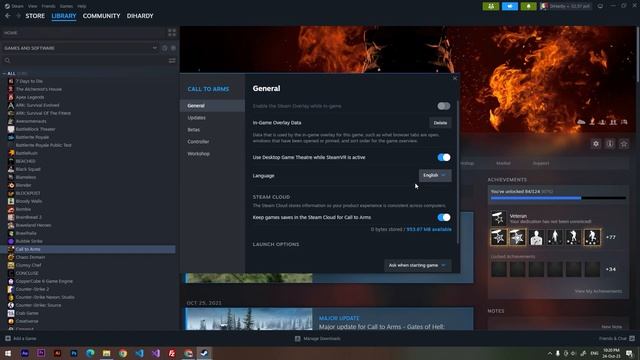Viewport: 640px width, 360px height.
Task: Open the Ask when starting game dropdown
Action: (x=418, y=265)
